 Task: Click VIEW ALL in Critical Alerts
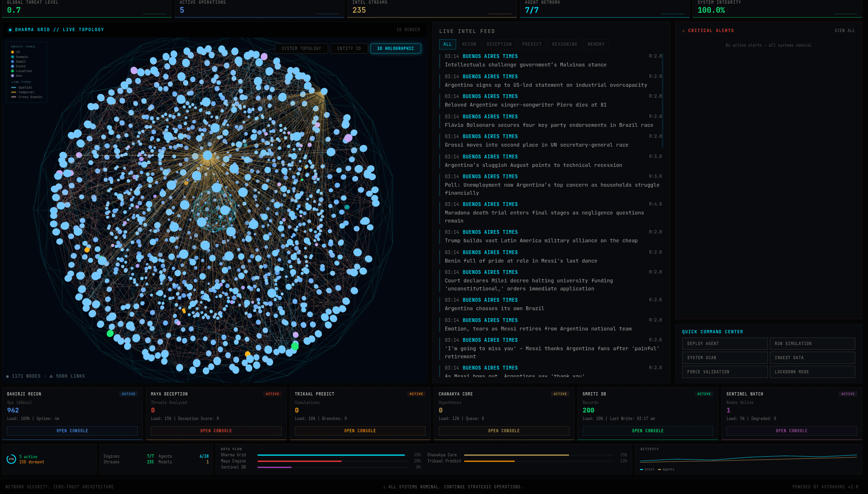pos(845,31)
